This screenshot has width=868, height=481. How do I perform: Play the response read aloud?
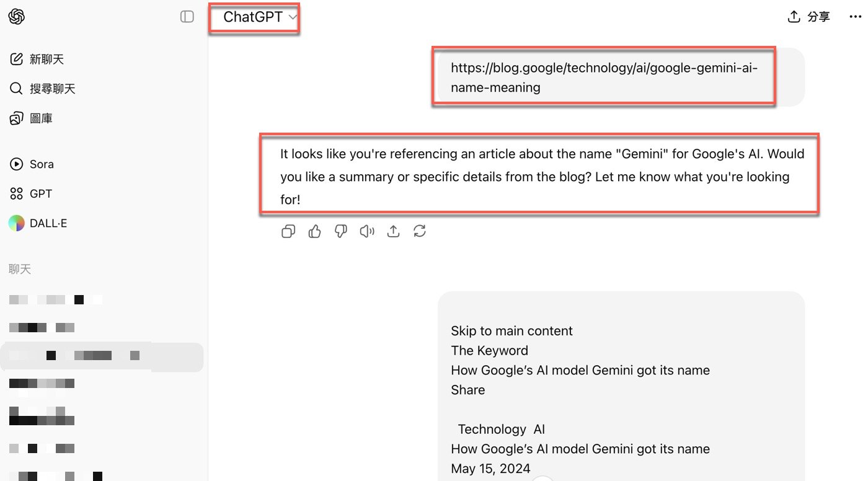[x=367, y=232]
